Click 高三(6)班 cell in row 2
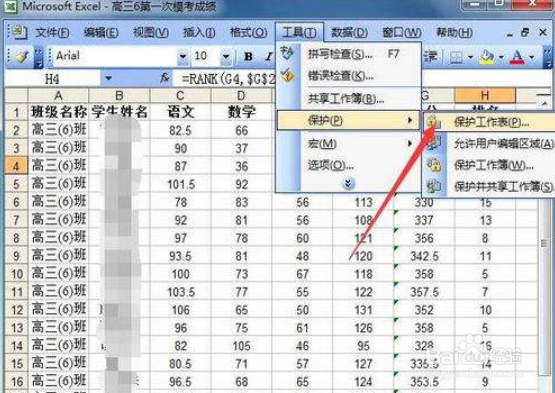The height and width of the screenshot is (393, 555). tap(58, 130)
